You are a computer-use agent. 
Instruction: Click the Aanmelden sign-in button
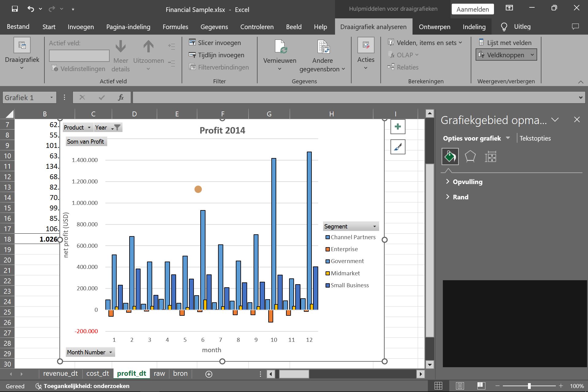(473, 9)
